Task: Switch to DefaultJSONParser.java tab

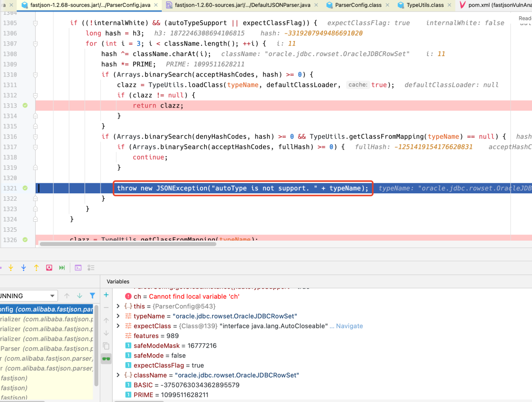Action: [242, 5]
